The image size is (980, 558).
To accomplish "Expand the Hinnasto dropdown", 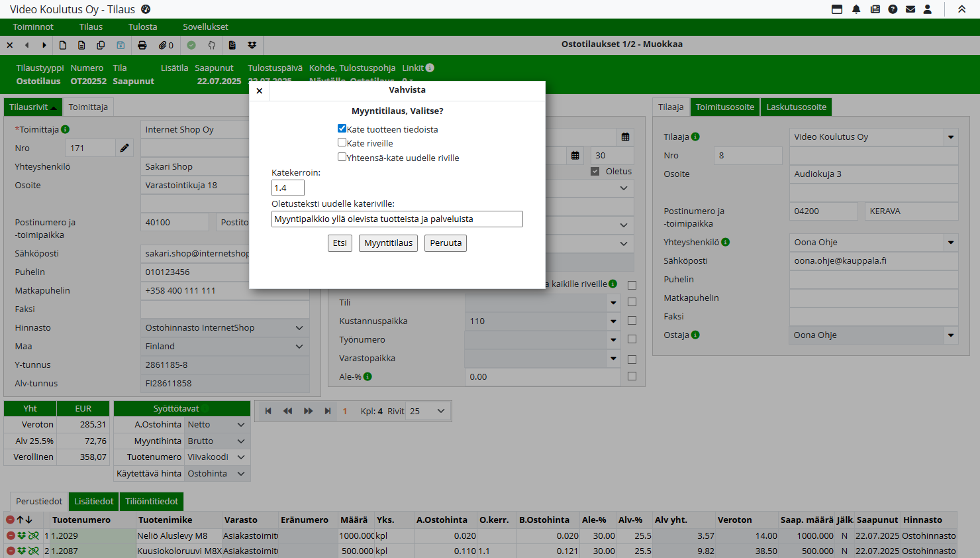I will pyautogui.click(x=299, y=328).
